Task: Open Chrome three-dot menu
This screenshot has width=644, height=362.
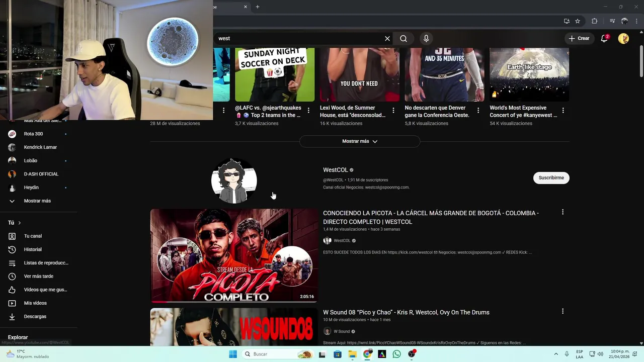Action: [636, 21]
